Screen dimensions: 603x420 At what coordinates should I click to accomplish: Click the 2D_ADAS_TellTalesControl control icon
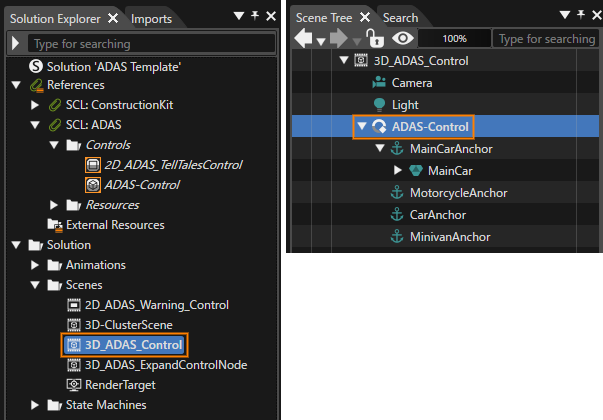(93, 165)
